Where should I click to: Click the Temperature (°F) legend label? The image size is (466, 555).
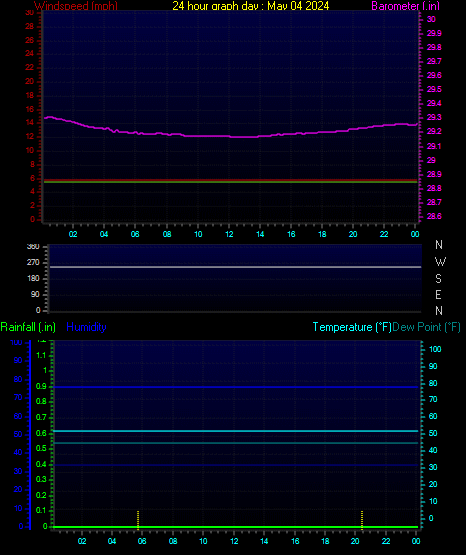(352, 327)
